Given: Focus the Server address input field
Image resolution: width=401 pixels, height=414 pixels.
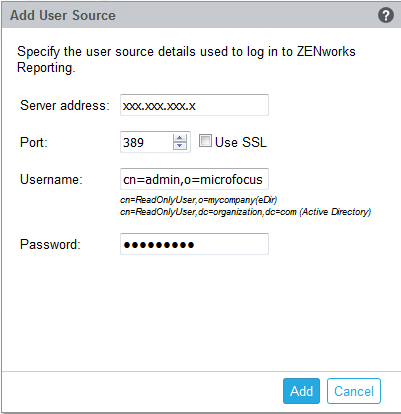Looking at the screenshot, I should [194, 105].
